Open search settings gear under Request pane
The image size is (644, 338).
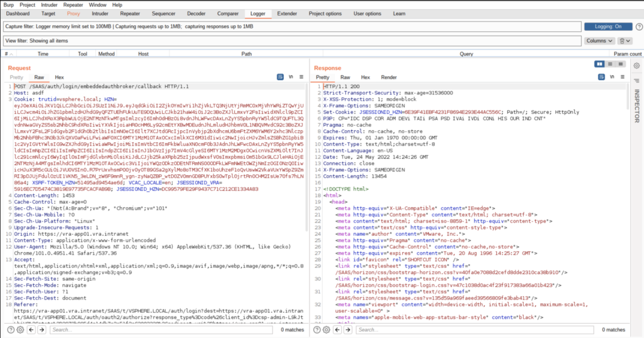(20, 330)
